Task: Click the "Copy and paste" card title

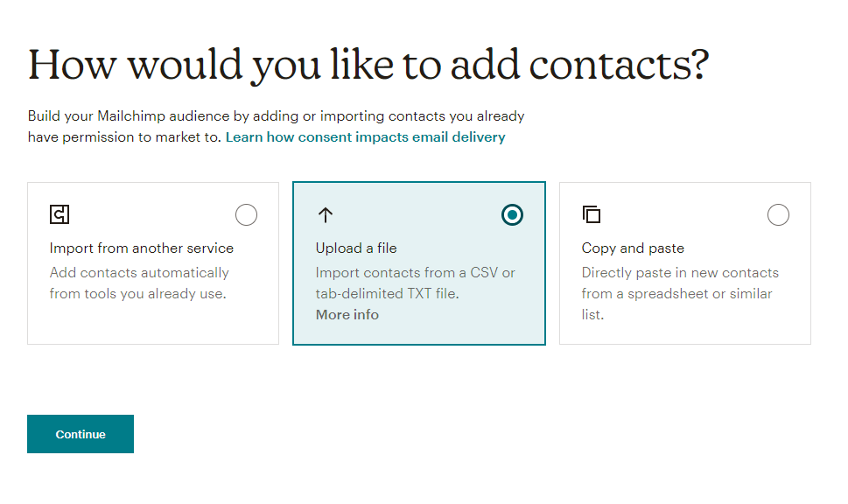Action: point(633,248)
